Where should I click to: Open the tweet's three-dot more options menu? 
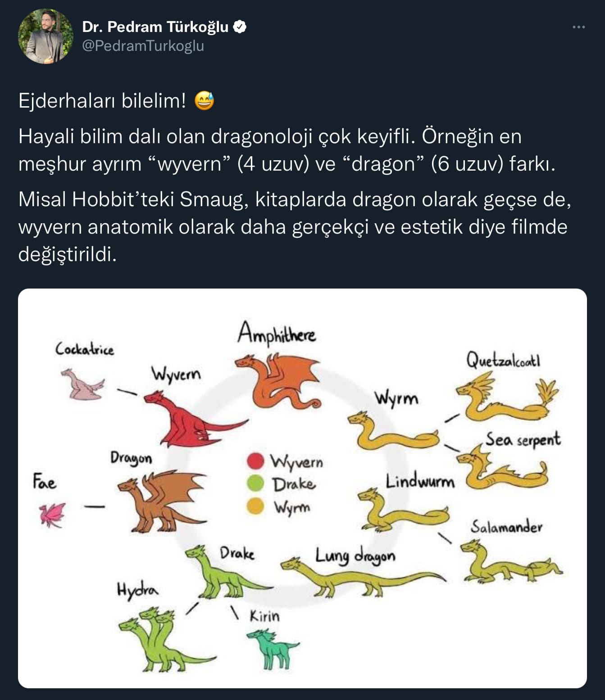tap(578, 27)
